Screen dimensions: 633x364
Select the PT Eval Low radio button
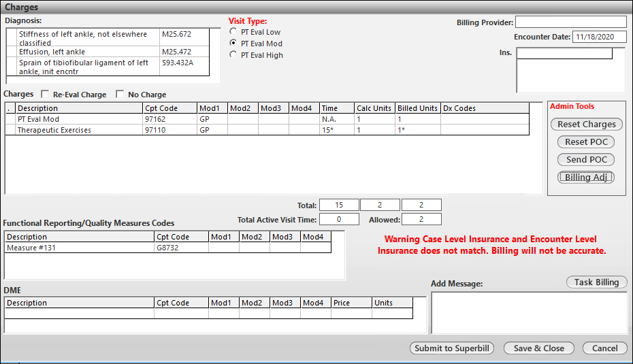233,31
